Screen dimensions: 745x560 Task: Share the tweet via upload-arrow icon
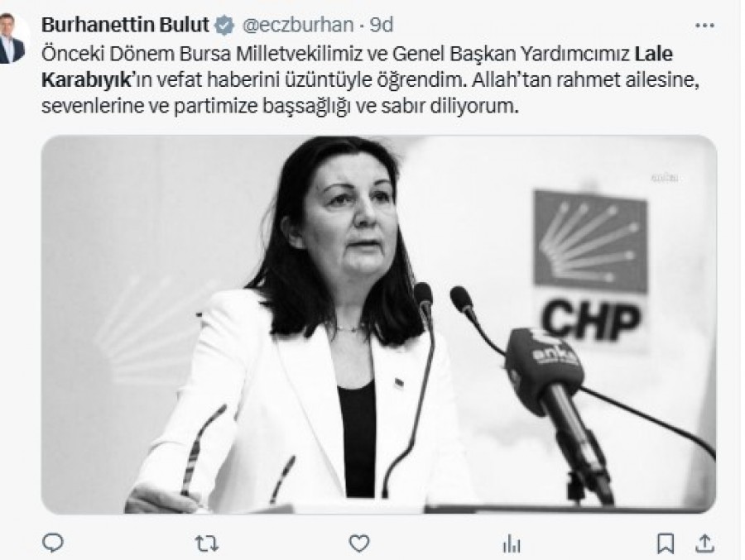tap(705, 543)
